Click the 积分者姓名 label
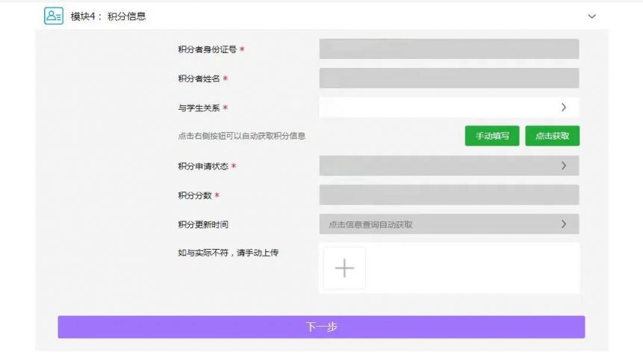The image size is (643, 364). [x=199, y=78]
